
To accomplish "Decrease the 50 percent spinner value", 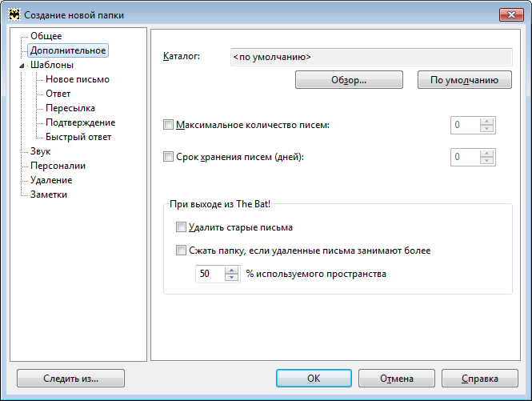I will point(231,278).
